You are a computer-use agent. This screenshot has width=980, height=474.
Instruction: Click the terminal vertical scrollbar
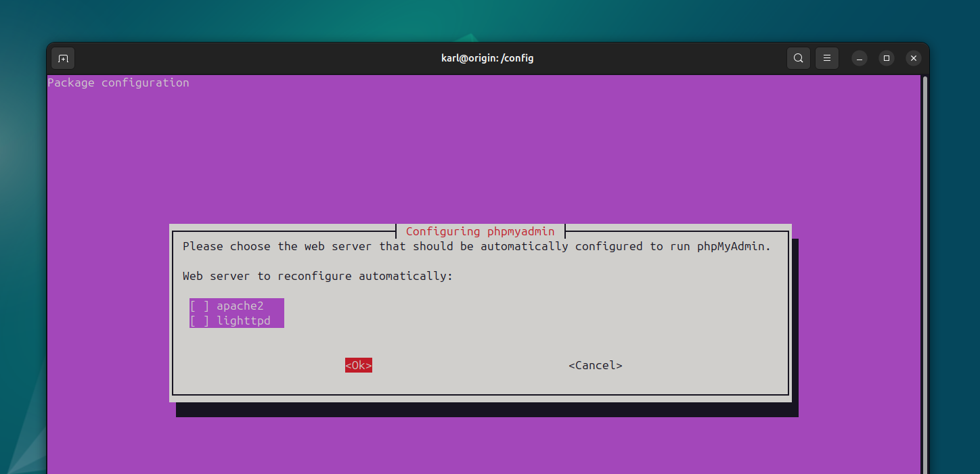925,274
